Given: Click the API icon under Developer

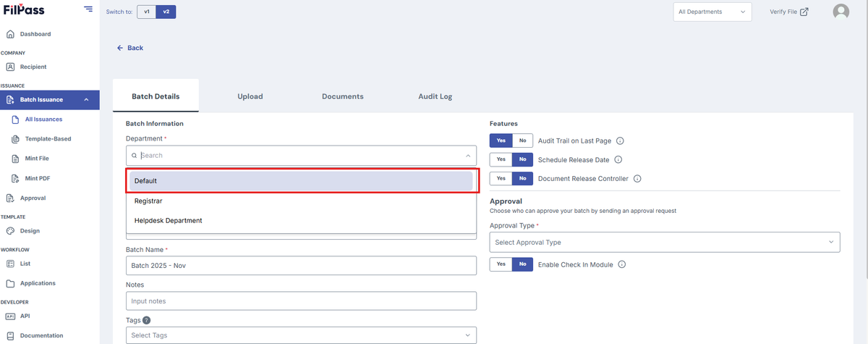Looking at the screenshot, I should tap(10, 316).
